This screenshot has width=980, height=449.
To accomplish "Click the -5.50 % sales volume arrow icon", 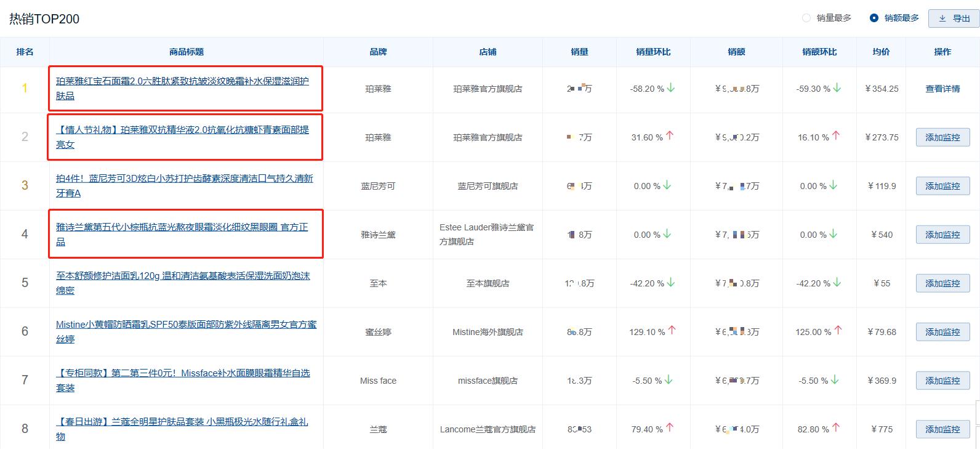I will [x=669, y=380].
